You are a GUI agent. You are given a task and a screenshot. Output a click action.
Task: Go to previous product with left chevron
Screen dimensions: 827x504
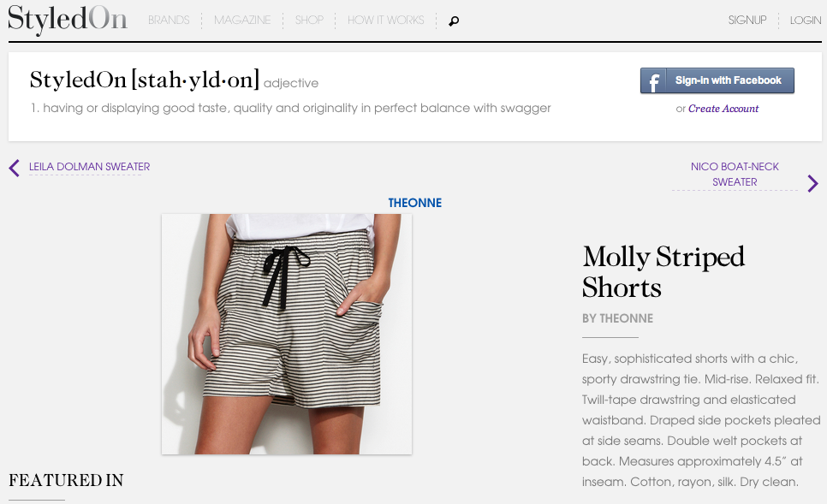tap(15, 168)
